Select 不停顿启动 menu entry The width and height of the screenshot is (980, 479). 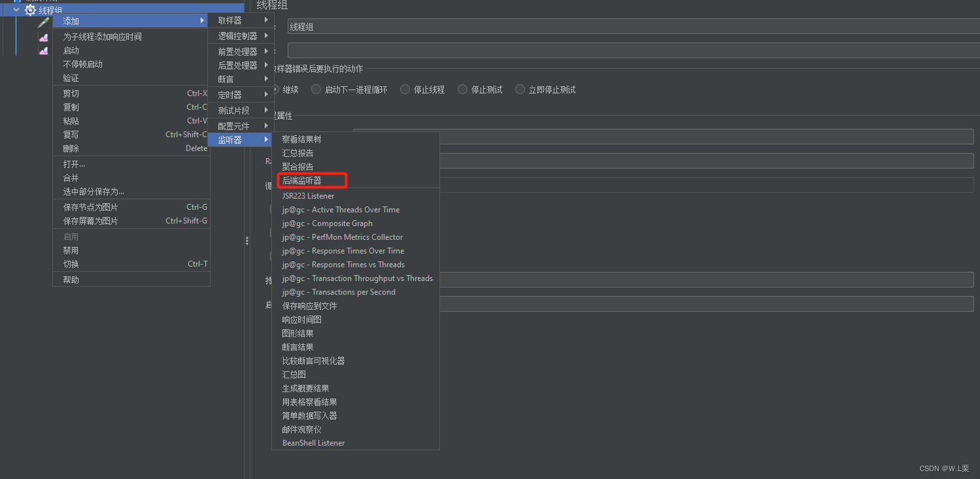(131, 64)
